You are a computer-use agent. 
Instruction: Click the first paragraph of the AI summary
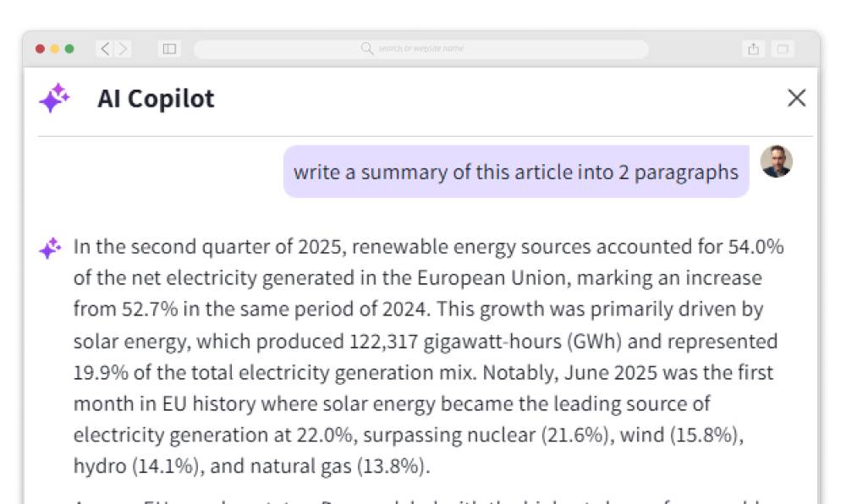(423, 355)
